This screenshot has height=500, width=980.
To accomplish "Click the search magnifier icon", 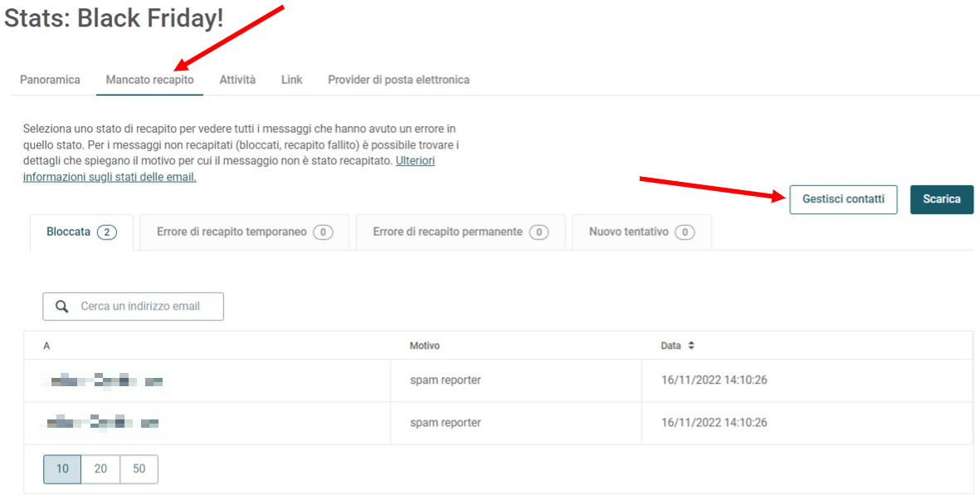I will coord(61,306).
